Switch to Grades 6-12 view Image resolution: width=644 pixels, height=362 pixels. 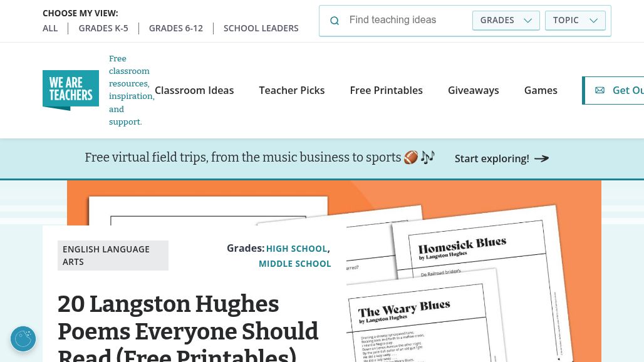176,28
